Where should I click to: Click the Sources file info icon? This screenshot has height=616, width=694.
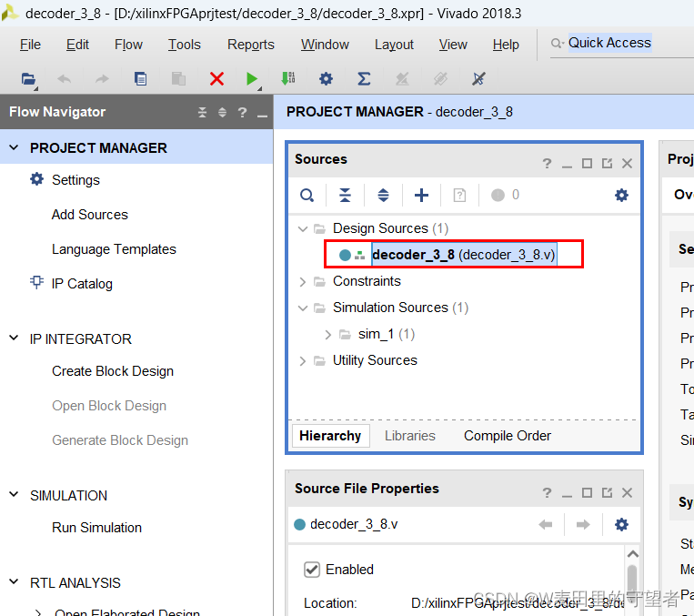click(x=460, y=196)
